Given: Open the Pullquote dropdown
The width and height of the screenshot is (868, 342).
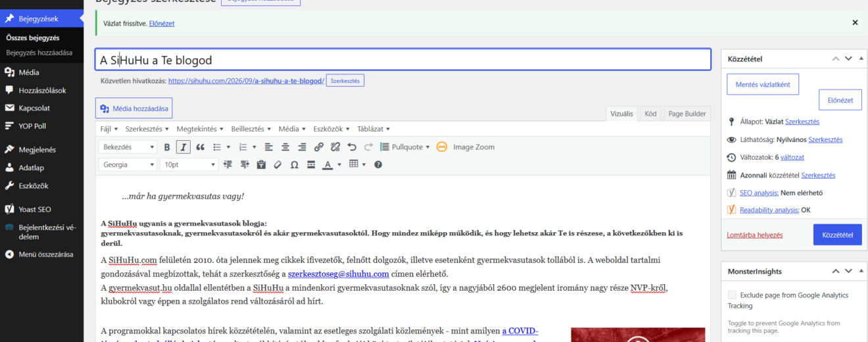Looking at the screenshot, I should coord(404,147).
